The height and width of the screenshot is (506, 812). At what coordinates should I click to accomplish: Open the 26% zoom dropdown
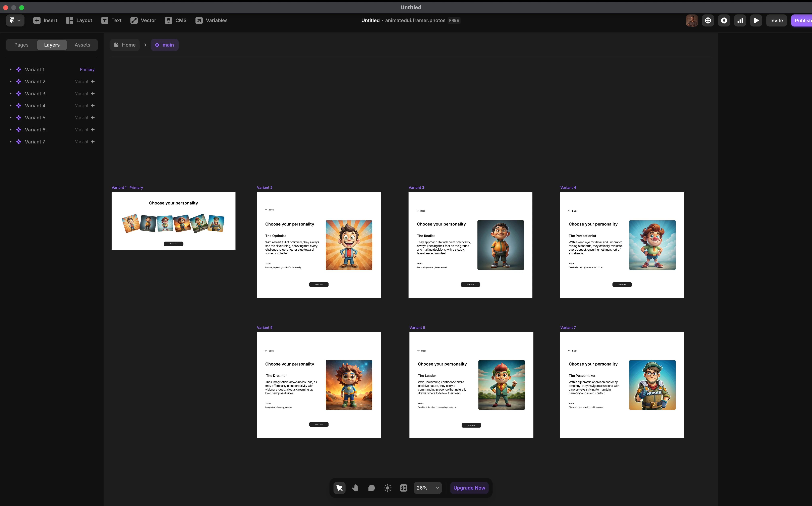click(427, 488)
